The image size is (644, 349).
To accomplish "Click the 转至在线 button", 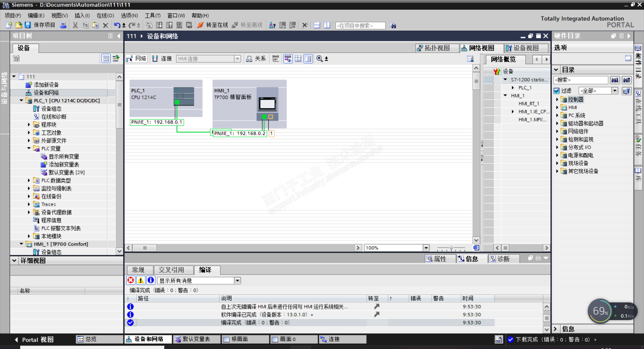I will 212,25.
